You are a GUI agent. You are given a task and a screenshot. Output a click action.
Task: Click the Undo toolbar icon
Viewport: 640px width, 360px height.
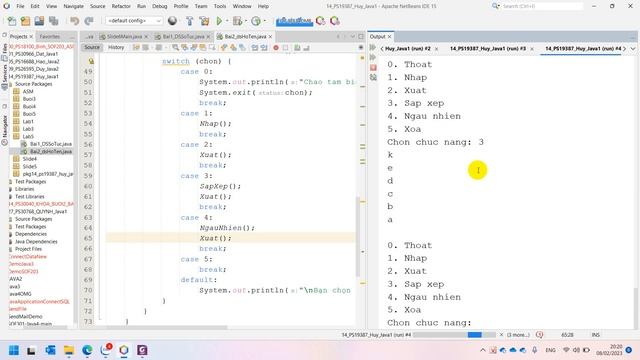pos(74,21)
